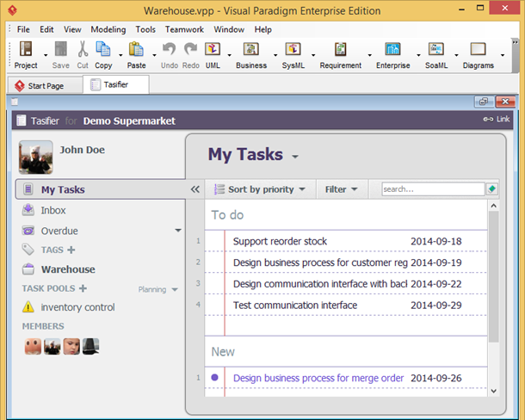
Task: Switch to the Start Page tab
Action: pyautogui.click(x=46, y=86)
